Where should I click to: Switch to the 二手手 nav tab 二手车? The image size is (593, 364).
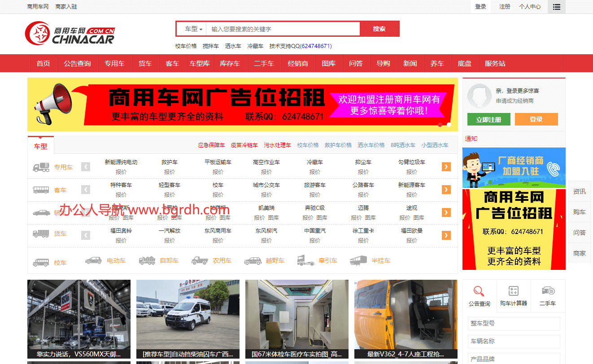264,63
